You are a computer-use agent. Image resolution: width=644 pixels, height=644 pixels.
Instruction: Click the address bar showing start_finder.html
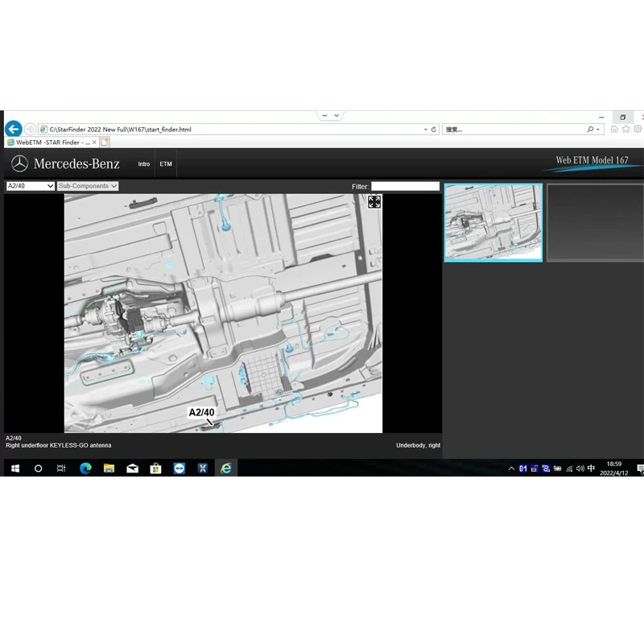[238, 130]
